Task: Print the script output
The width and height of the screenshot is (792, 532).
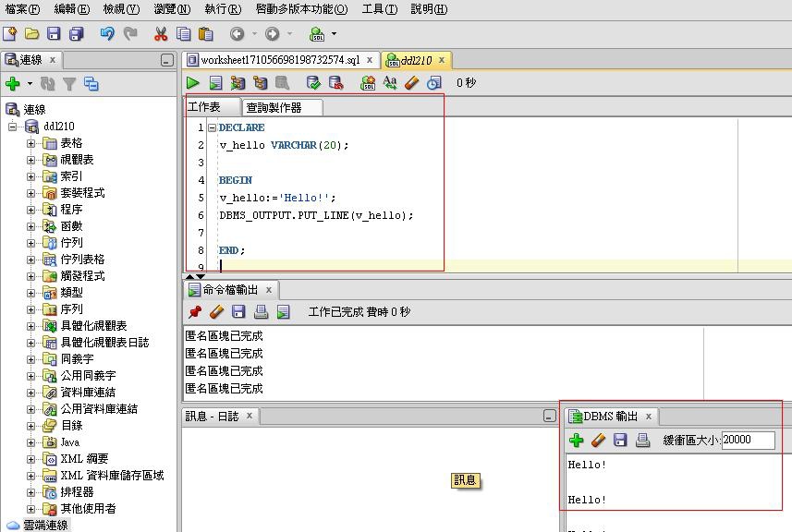Action: point(262,312)
